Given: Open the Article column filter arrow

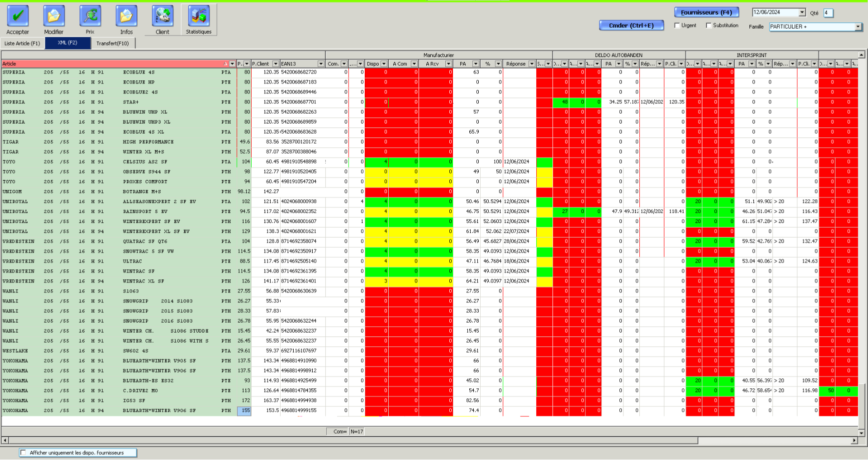Looking at the screenshot, I should click(x=232, y=64).
